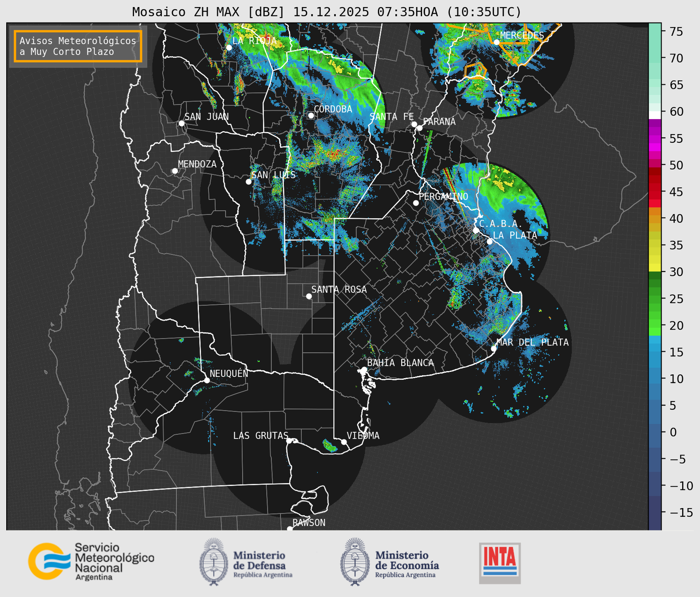Click the Rawson city marker
The image size is (700, 597).
(290, 528)
